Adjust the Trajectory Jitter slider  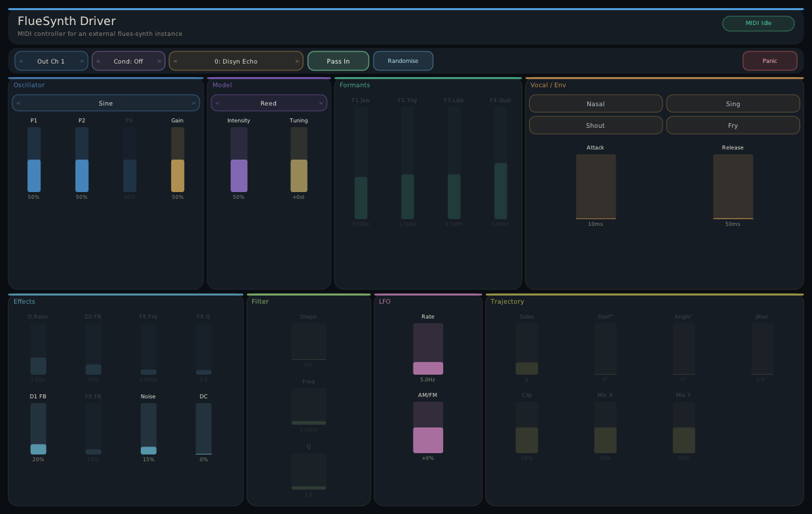pyautogui.click(x=763, y=349)
